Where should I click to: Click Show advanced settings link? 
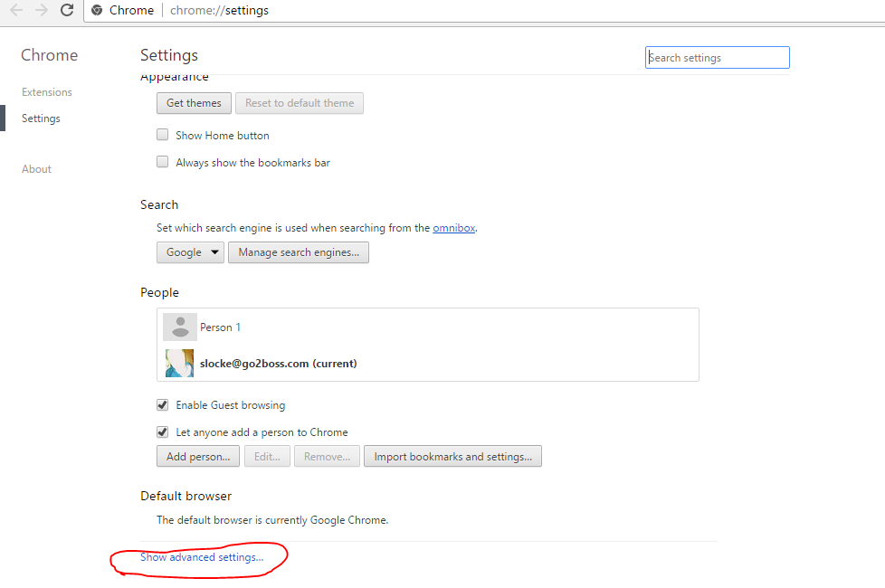point(202,557)
